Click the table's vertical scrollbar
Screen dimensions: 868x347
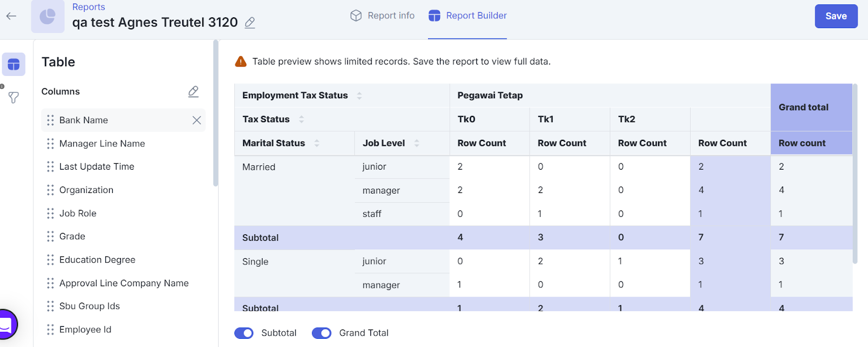point(855,173)
